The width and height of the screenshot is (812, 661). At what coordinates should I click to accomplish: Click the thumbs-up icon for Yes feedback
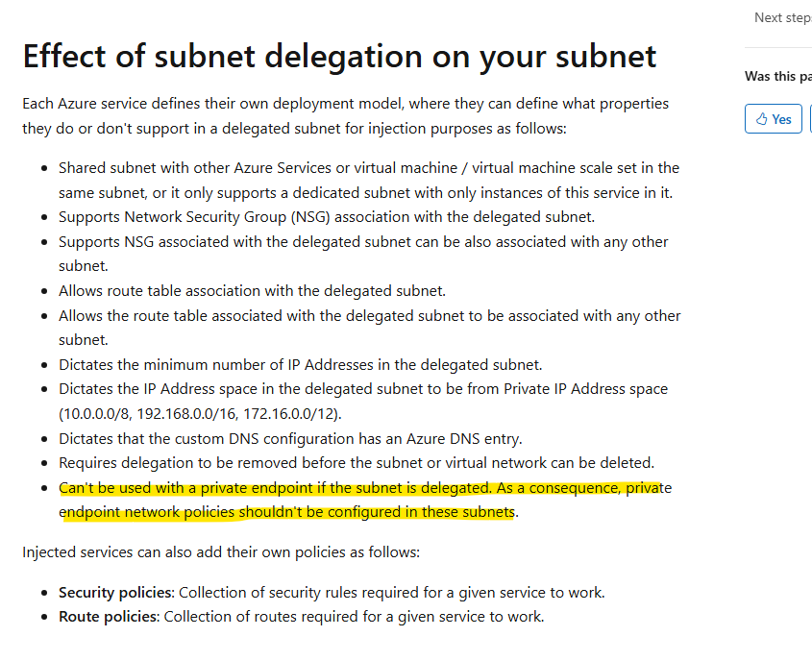point(761,119)
